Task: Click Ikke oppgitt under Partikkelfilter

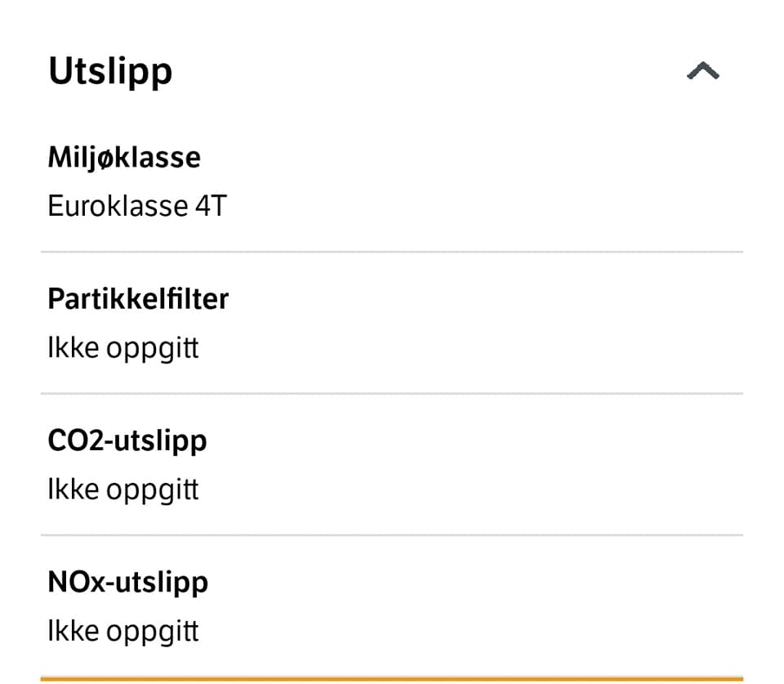Action: tap(123, 349)
